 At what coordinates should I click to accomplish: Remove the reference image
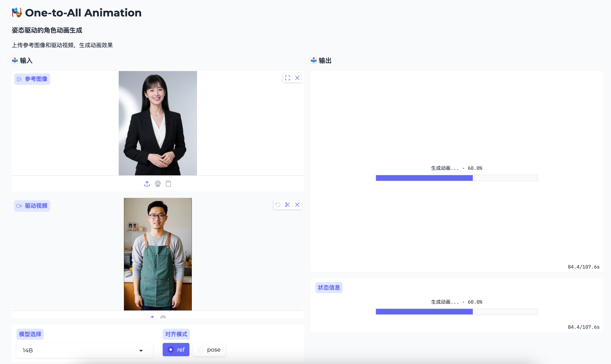point(297,78)
